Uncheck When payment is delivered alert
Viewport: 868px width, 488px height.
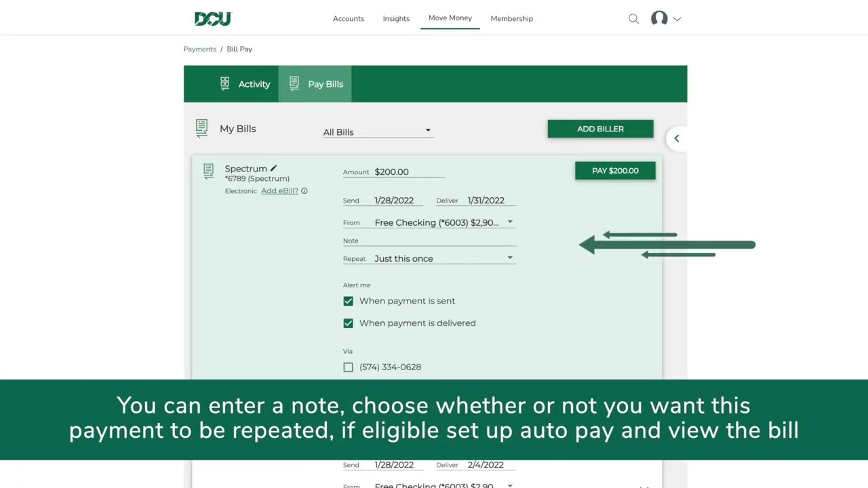348,323
